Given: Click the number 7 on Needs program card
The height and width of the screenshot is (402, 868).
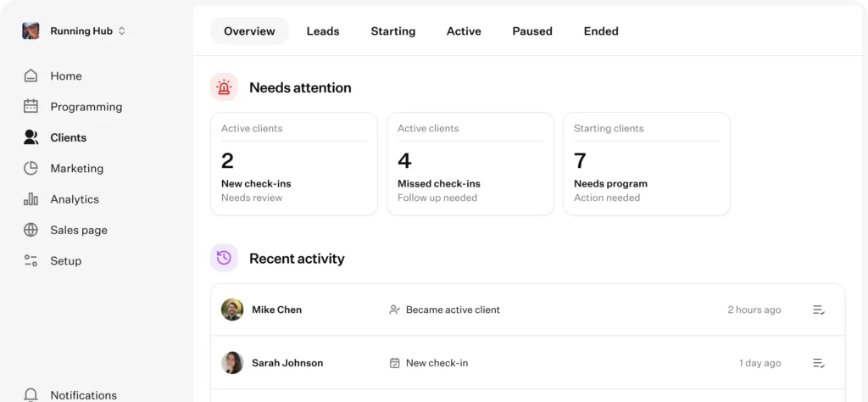Looking at the screenshot, I should click(580, 160).
